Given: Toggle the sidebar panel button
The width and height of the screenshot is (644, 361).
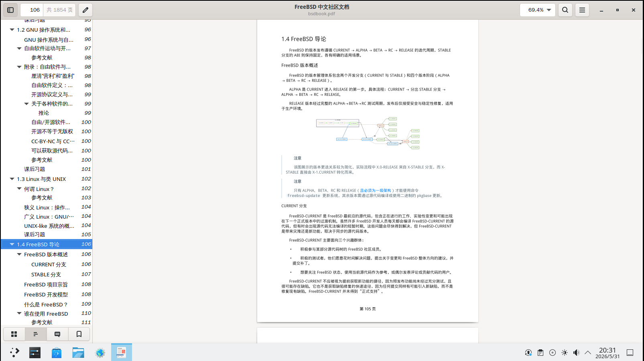Looking at the screenshot, I should [11, 10].
